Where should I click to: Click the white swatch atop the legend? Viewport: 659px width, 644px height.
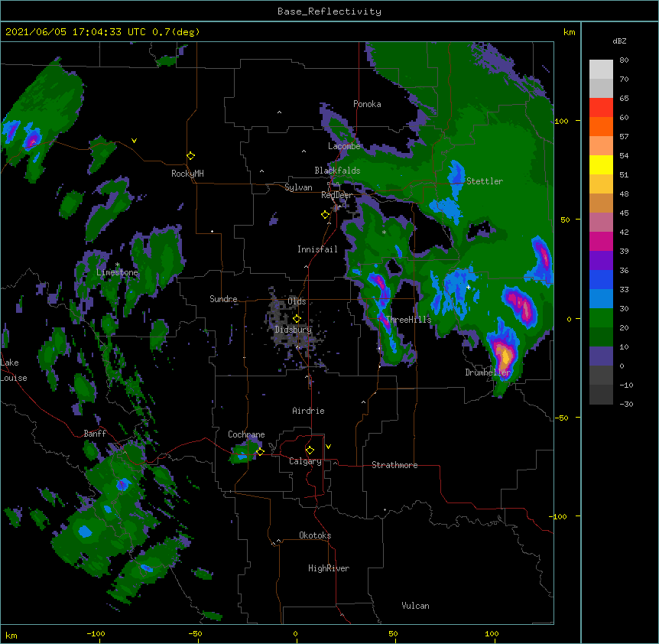(x=601, y=70)
